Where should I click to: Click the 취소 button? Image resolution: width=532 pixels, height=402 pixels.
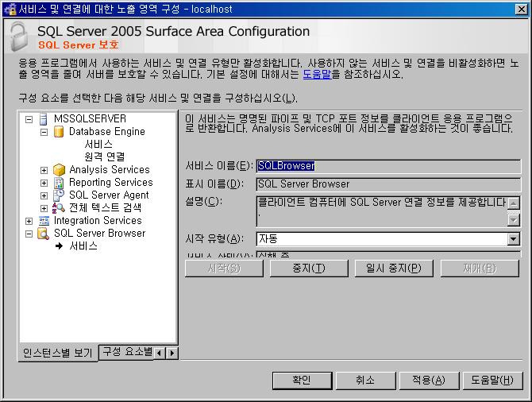pos(365,381)
